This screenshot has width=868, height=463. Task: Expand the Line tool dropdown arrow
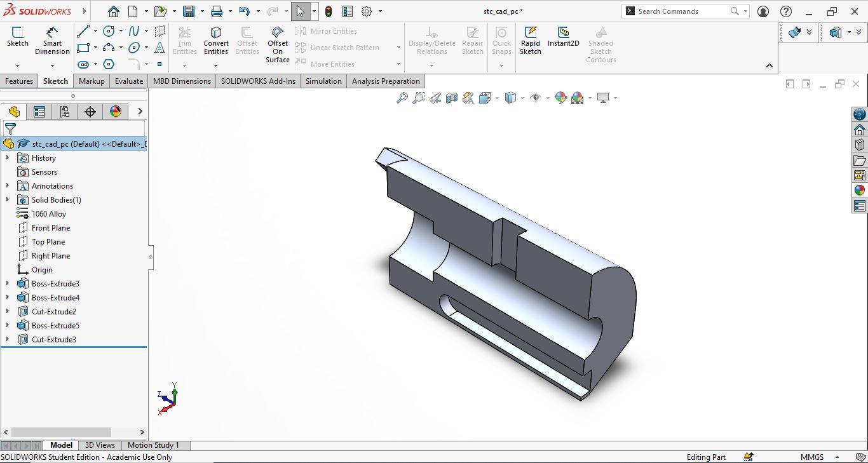(x=95, y=31)
